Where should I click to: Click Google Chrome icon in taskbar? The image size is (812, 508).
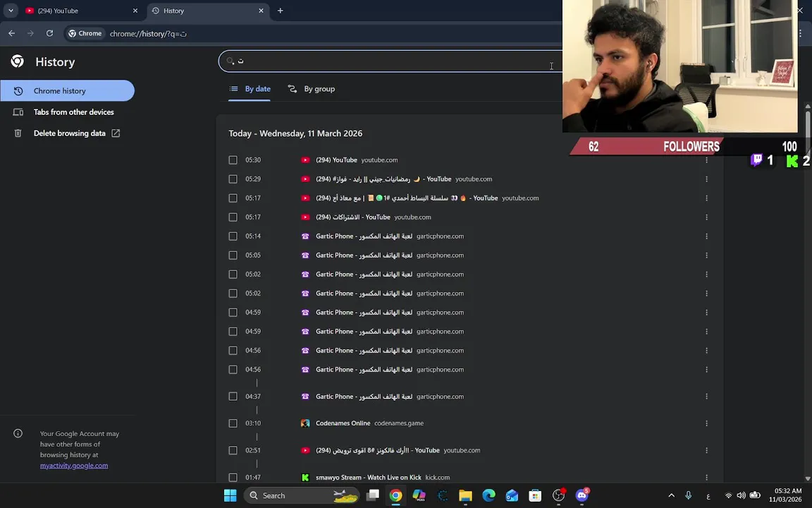395,495
